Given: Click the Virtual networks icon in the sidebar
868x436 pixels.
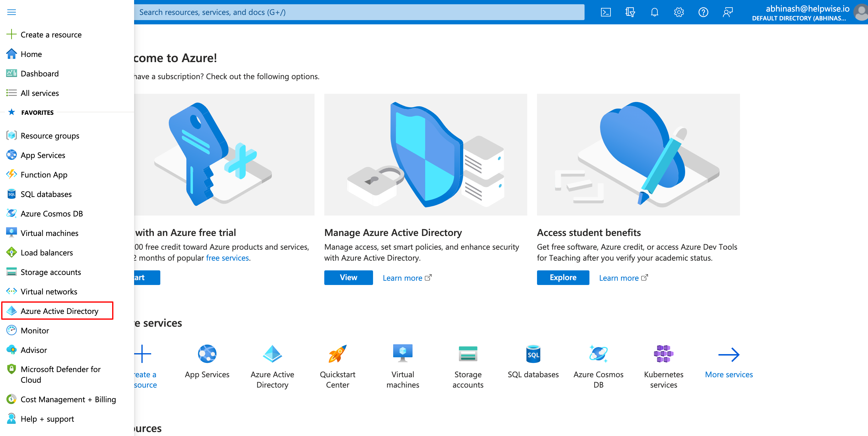Looking at the screenshot, I should (x=12, y=291).
